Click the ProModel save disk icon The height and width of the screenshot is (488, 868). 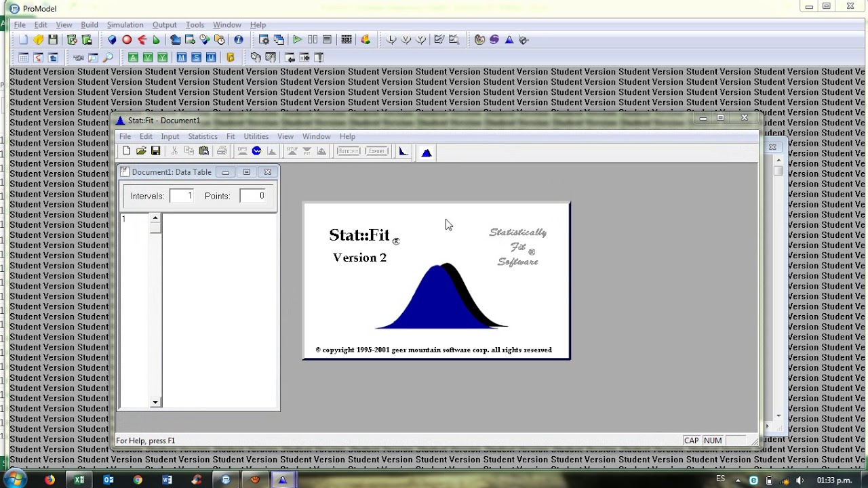(53, 40)
